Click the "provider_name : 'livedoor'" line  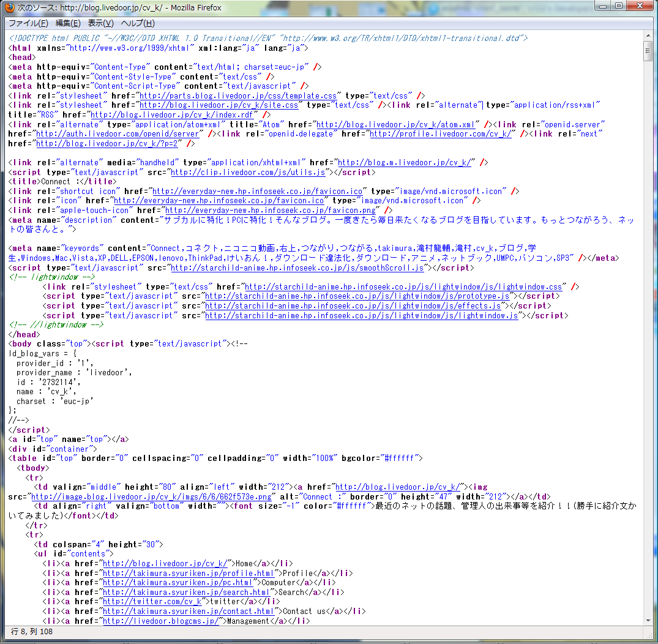tap(74, 372)
